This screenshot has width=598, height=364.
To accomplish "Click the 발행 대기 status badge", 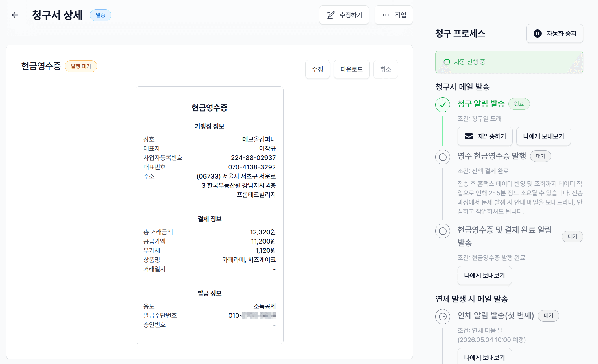I will click(x=81, y=66).
